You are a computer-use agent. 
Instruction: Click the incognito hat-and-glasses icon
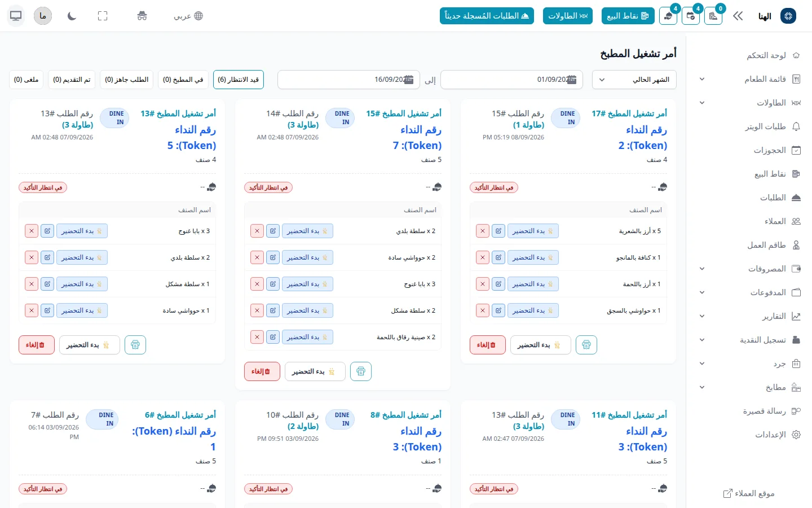coord(142,16)
